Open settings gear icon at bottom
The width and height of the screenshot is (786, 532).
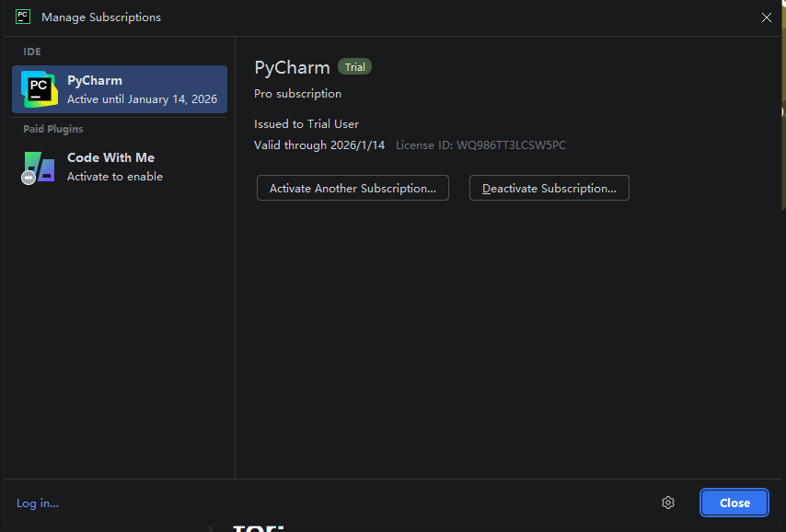(x=667, y=503)
